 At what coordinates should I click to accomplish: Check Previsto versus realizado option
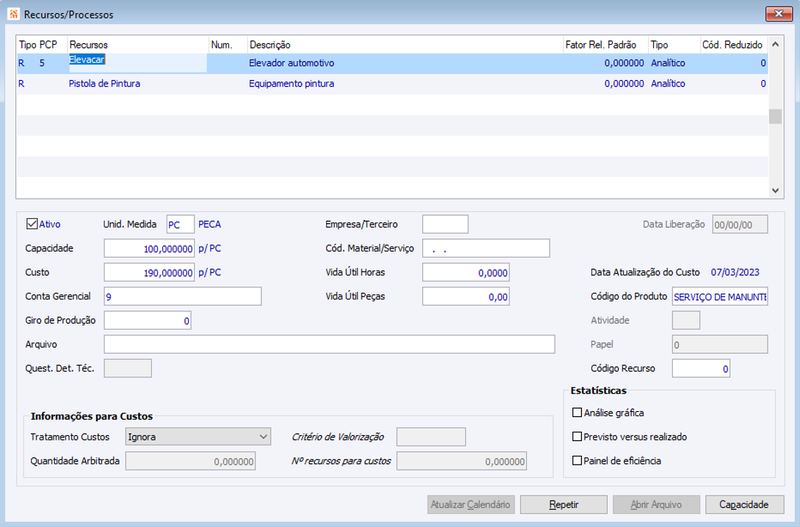577,437
